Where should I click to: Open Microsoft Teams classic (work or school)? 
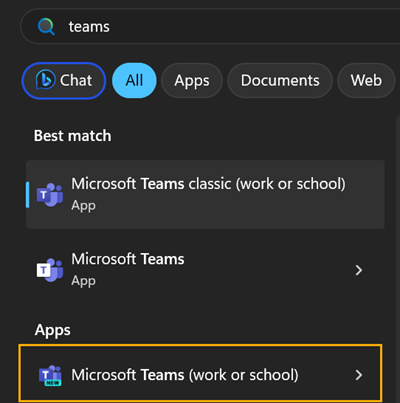[x=205, y=194]
